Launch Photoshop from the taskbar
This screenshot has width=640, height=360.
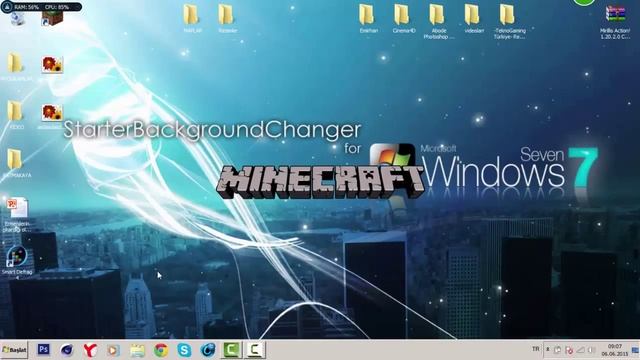pyautogui.click(x=43, y=349)
